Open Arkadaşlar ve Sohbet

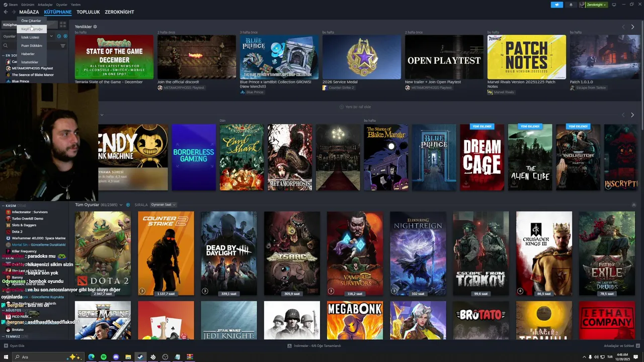click(621, 346)
